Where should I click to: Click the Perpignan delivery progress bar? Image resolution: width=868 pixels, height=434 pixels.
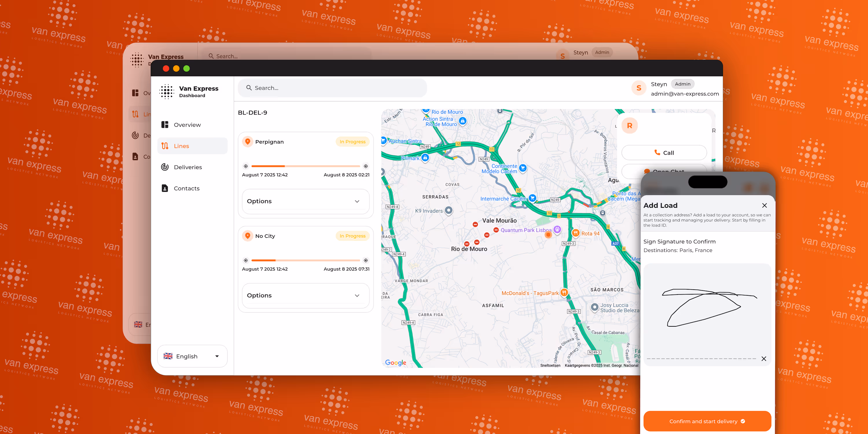click(305, 166)
